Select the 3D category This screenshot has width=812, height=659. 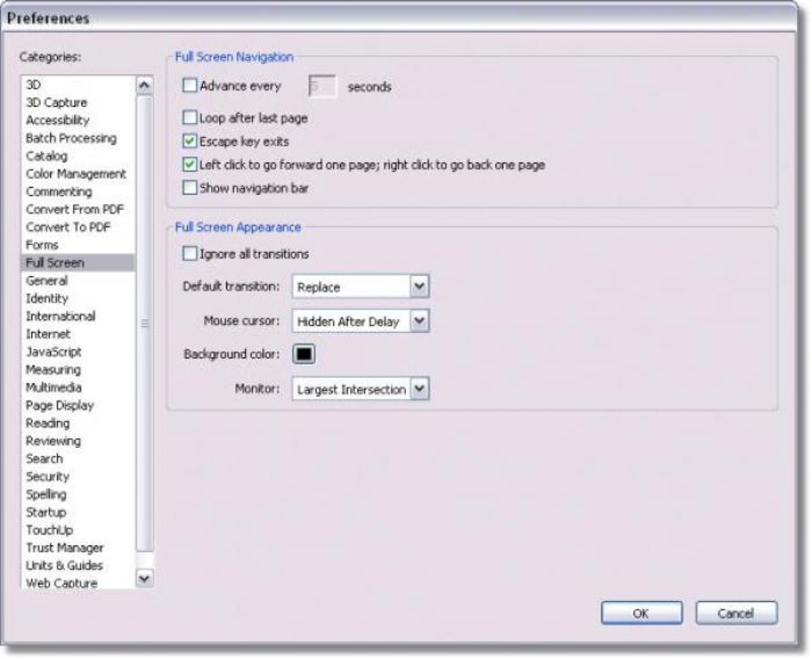click(78, 84)
